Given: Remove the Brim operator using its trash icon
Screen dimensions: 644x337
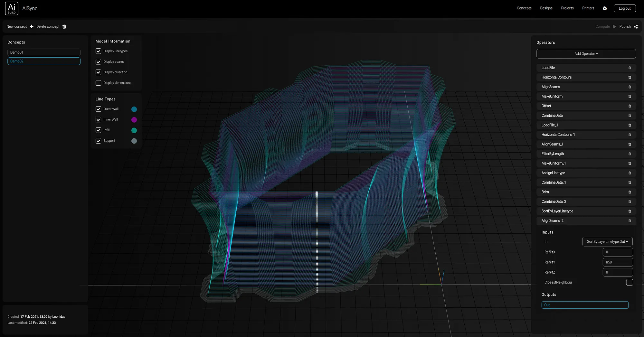Looking at the screenshot, I should pos(630,192).
